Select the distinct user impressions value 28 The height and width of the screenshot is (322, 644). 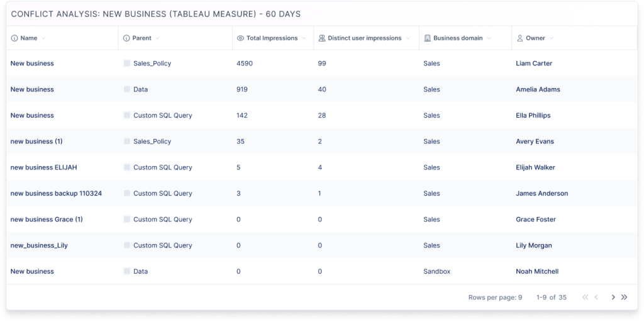[322, 115]
